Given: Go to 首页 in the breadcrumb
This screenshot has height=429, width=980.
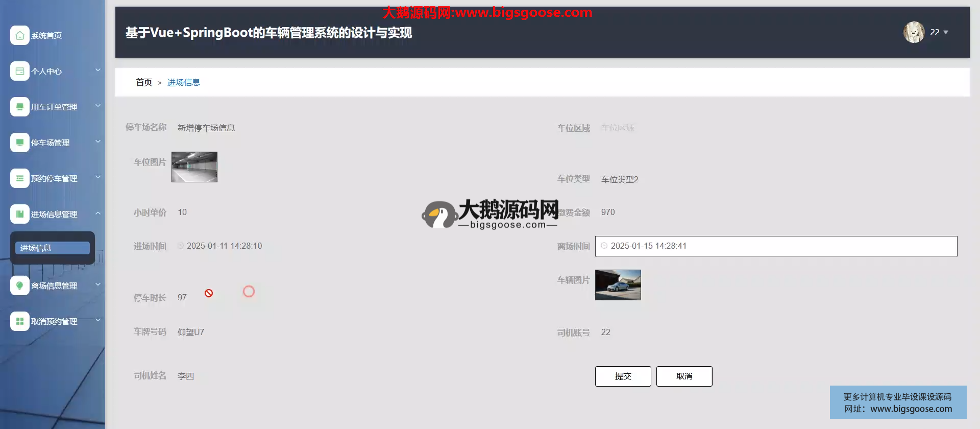Looking at the screenshot, I should pyautogui.click(x=143, y=82).
